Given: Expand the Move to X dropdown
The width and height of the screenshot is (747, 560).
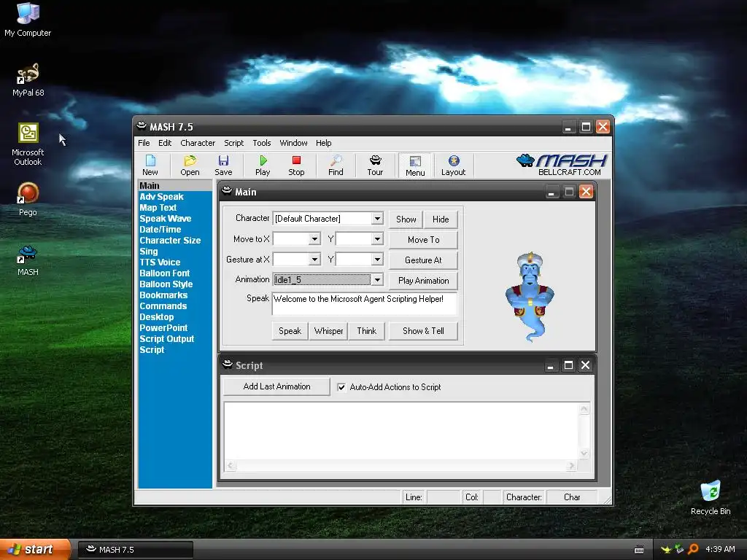Looking at the screenshot, I should [x=314, y=239].
